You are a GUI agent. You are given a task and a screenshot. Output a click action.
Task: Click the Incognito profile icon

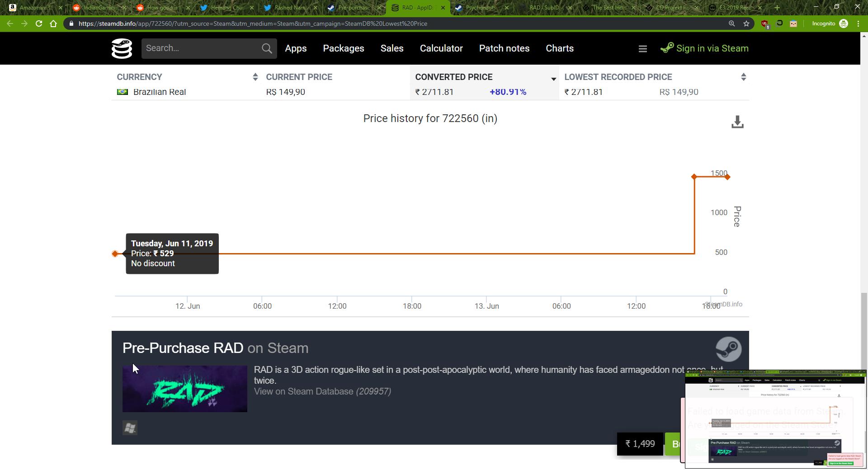pyautogui.click(x=844, y=23)
